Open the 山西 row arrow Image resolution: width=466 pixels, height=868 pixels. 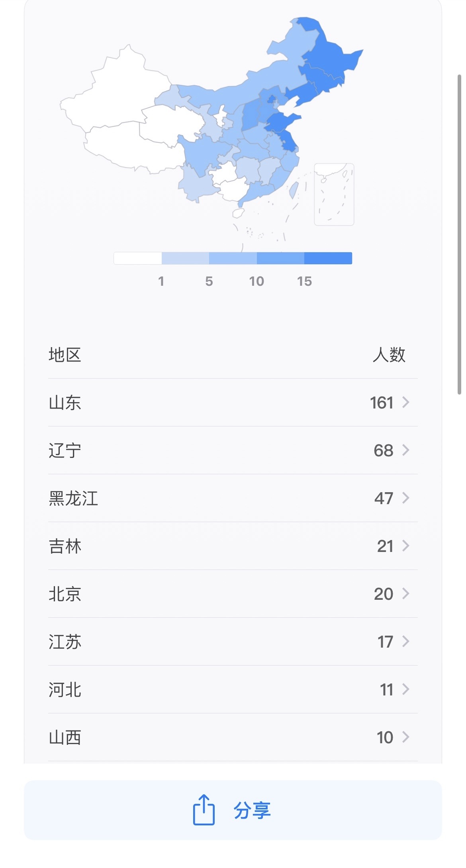(x=405, y=737)
